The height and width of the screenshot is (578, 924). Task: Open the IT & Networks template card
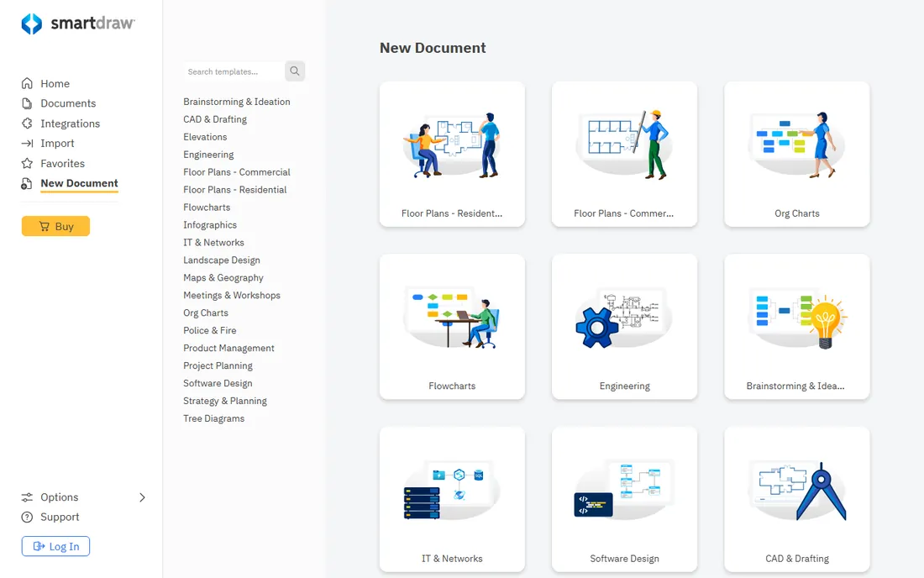(x=452, y=500)
